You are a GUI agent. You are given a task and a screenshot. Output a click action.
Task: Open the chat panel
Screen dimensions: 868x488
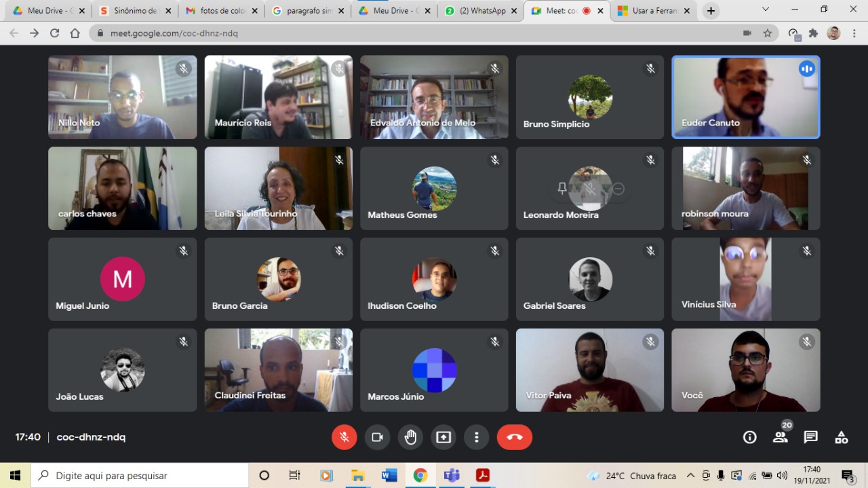click(x=810, y=437)
